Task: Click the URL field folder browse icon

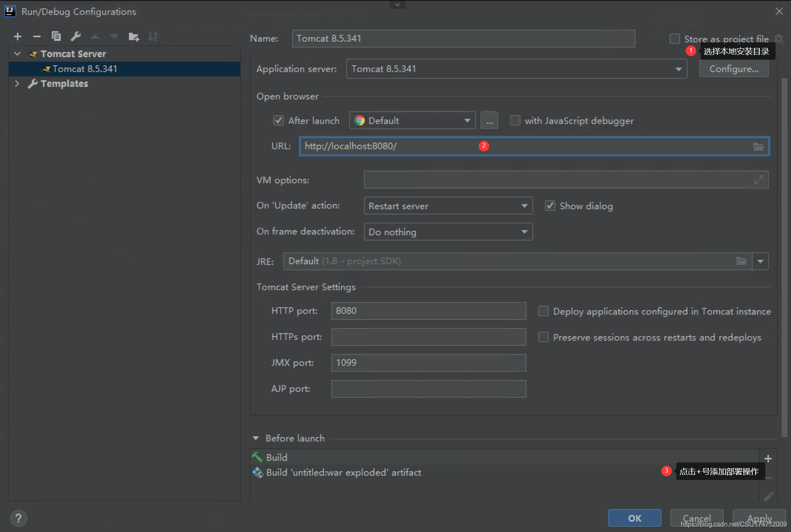Action: (758, 146)
